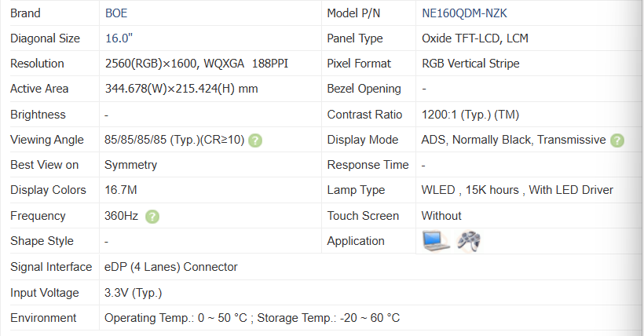Click the eDP (4 Lanes) Connector text
Screen dimensions: 644x336
(x=171, y=267)
